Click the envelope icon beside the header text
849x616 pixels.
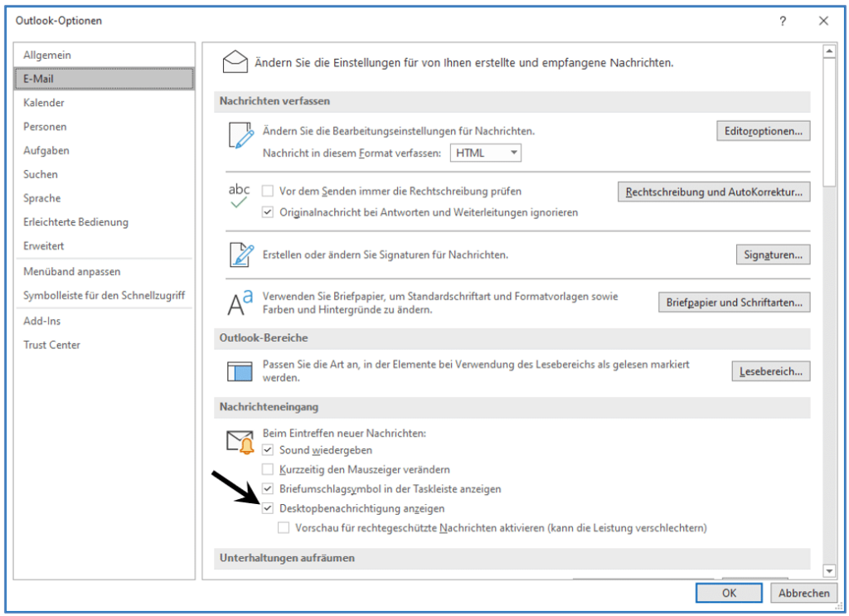(235, 61)
